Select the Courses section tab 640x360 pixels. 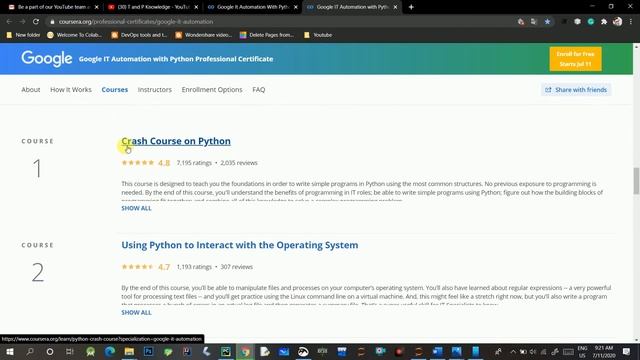click(x=115, y=89)
